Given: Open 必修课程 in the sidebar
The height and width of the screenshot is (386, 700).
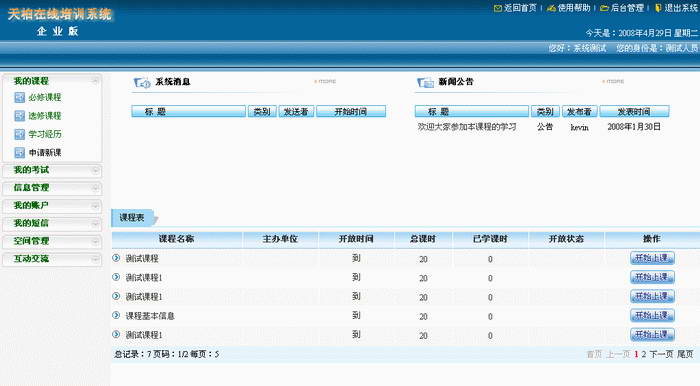Looking at the screenshot, I should [x=45, y=97].
